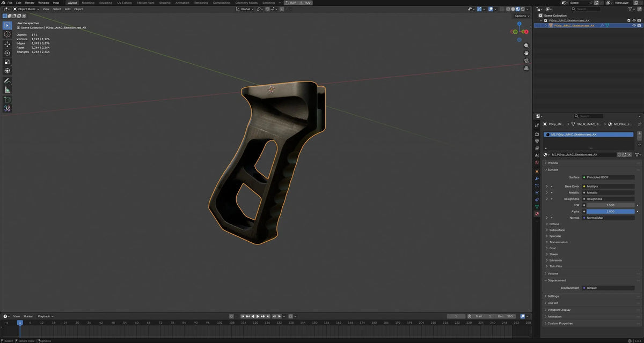Open the Scene properties tab
The height and width of the screenshot is (343, 644).
coord(537,155)
